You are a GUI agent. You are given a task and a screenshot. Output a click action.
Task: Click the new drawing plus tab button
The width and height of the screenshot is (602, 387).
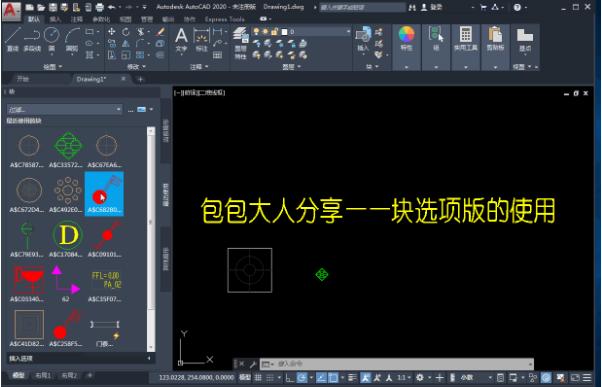pos(141,79)
